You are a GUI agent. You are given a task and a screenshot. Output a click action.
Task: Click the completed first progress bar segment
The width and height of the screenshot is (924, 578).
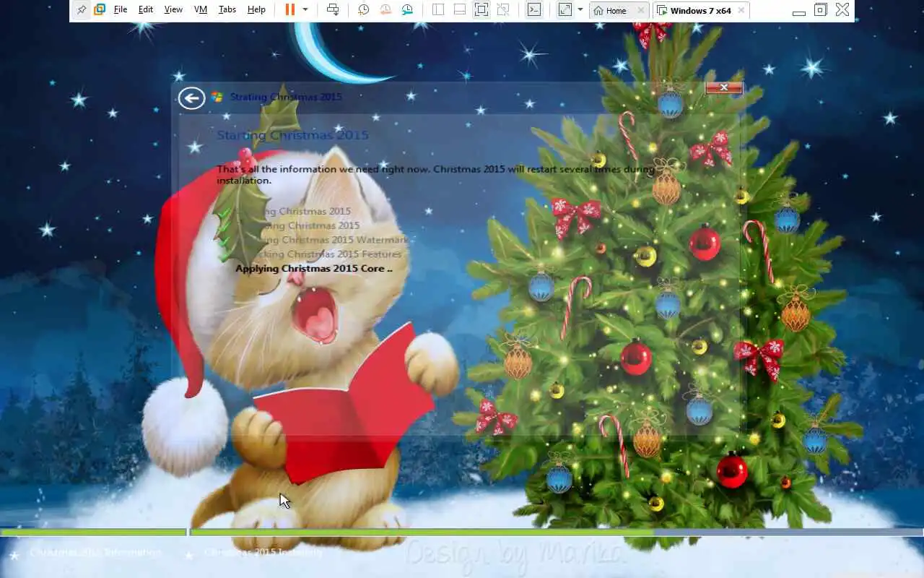[x=93, y=532]
